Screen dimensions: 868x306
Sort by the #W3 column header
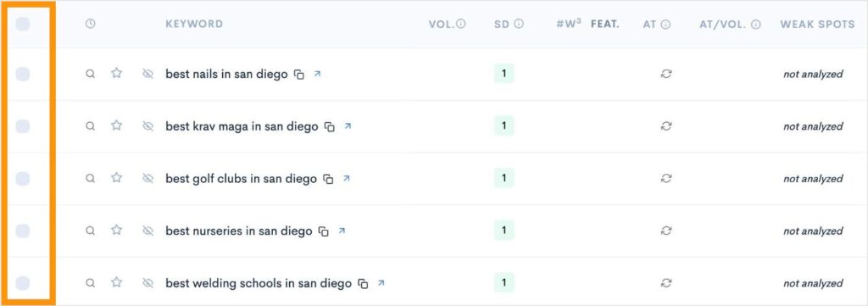569,24
